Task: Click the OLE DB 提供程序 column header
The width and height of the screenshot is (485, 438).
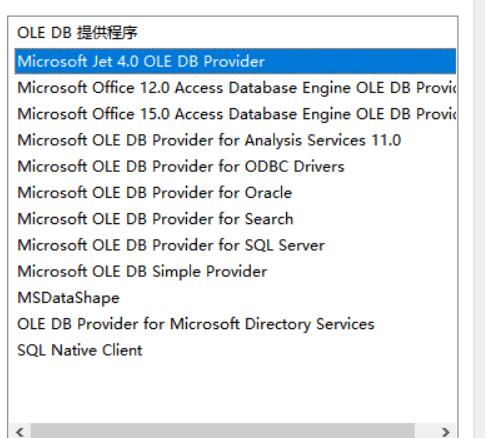Action: pyautogui.click(x=77, y=33)
